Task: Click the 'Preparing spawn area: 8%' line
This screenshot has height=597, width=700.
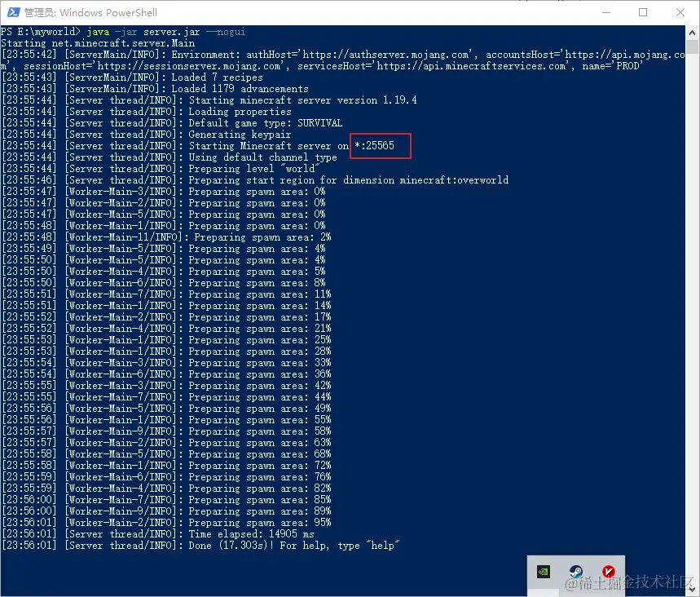Action: 164,283
